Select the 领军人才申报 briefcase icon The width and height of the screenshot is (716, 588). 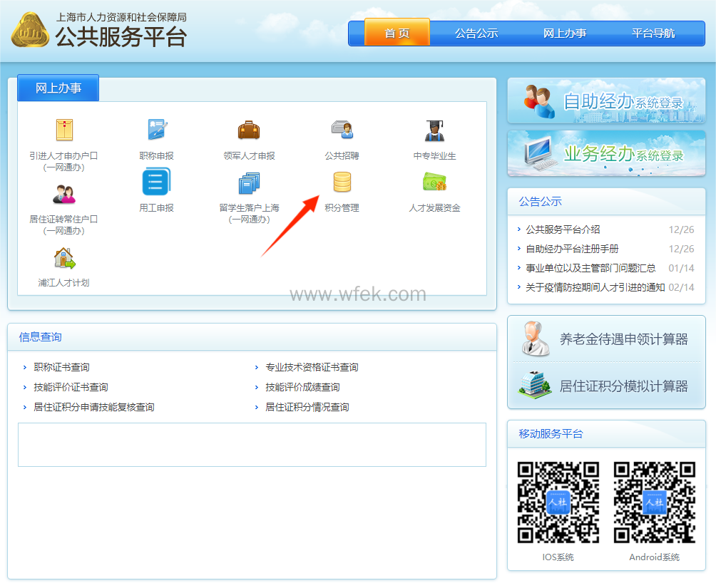[x=249, y=130]
